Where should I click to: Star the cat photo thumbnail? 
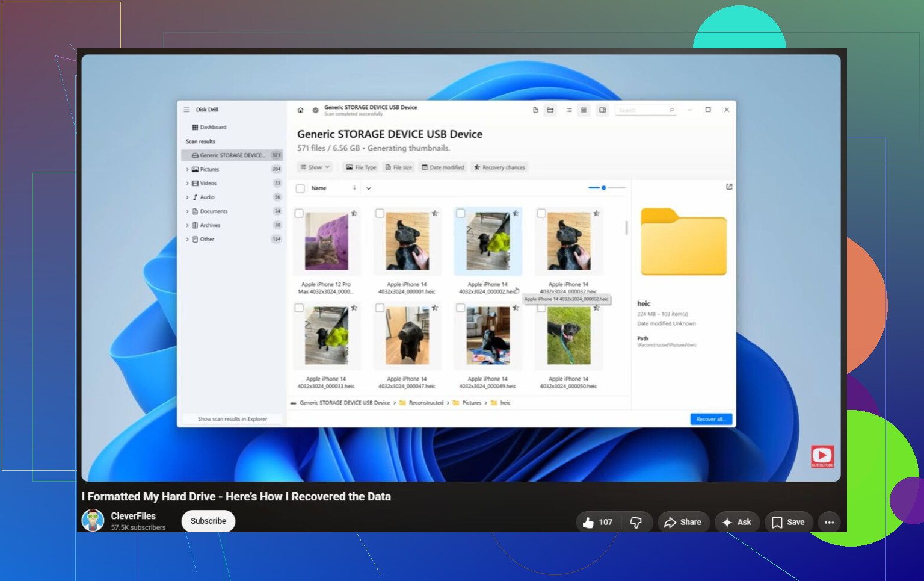tap(354, 213)
